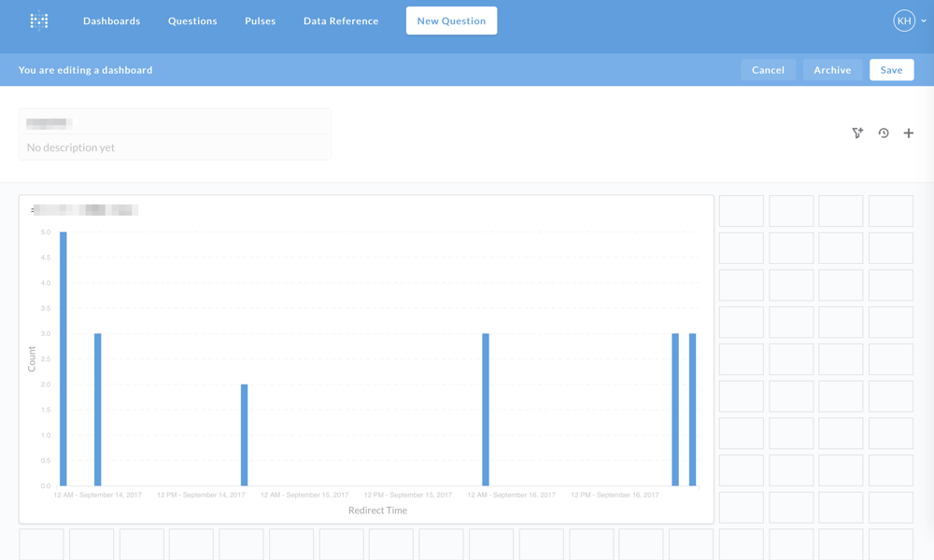Cancel dashboard editing
This screenshot has width=934, height=560.
tap(768, 70)
